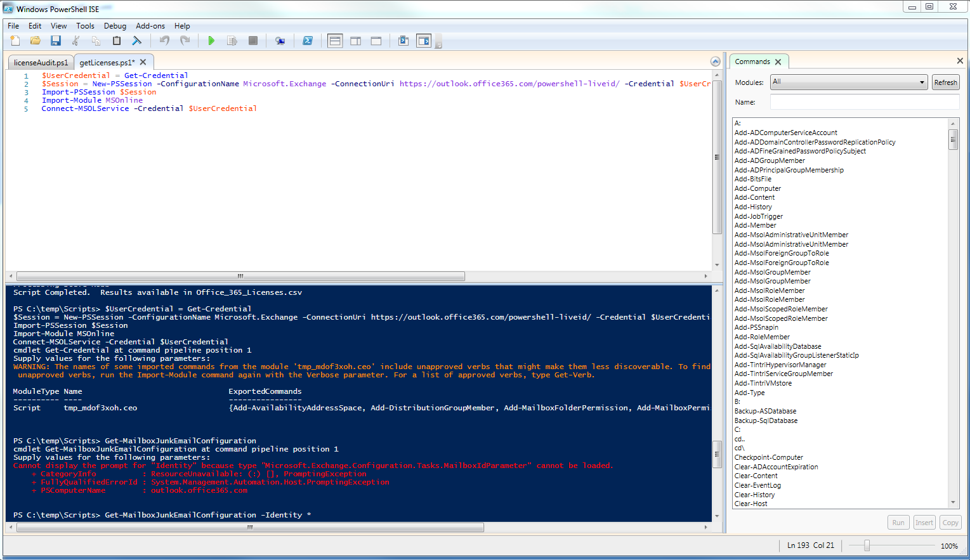This screenshot has height=560, width=970.
Task: Select the Run Selection toolbar icon
Action: [x=232, y=40]
